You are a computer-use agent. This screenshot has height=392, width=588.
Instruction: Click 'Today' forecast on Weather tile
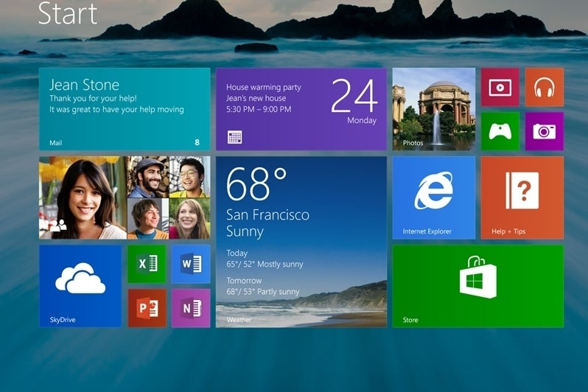coord(237,253)
